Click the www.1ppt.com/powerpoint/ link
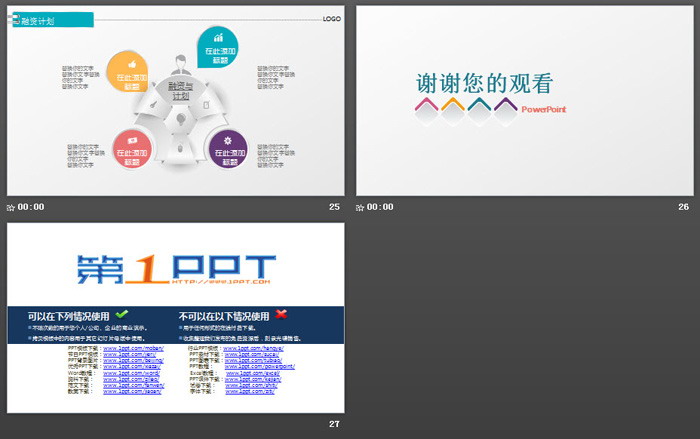This screenshot has width=700, height=439. coord(260,367)
